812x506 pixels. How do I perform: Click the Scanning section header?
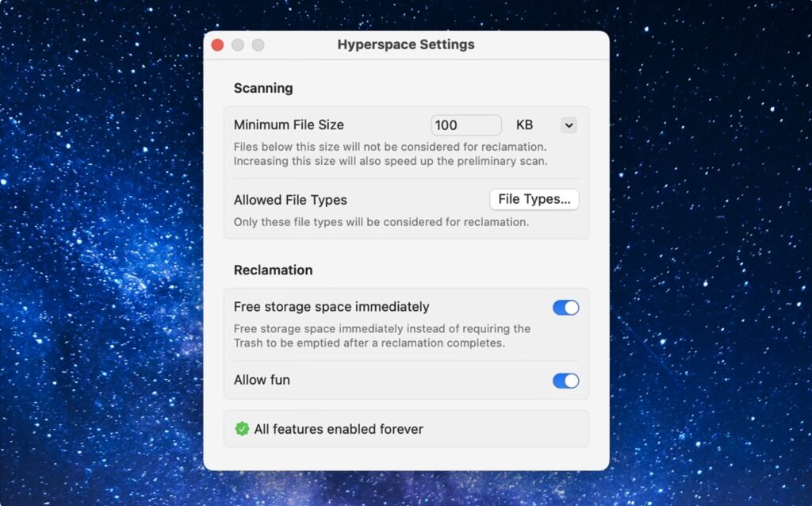click(262, 88)
